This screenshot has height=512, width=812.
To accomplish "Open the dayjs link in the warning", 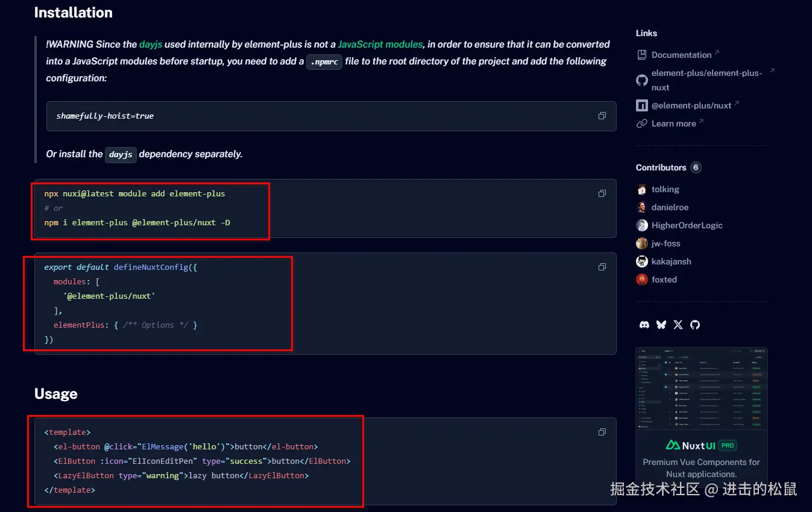I will pos(151,44).
